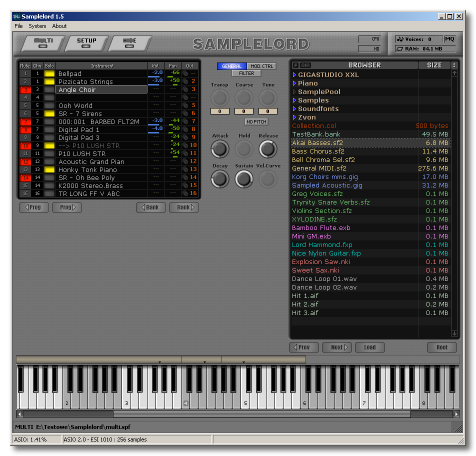476x456 pixels.
Task: Click the Vel.Curve knob
Action: (x=268, y=179)
